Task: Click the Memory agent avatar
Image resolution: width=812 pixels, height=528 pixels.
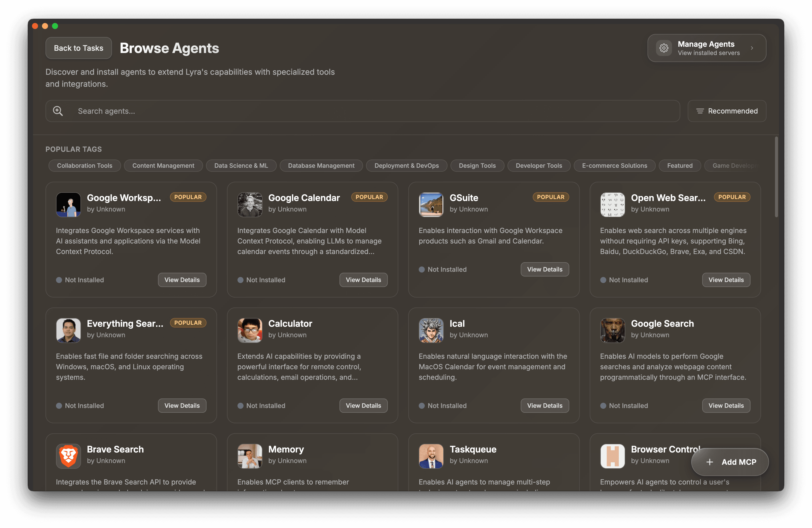Action: pos(250,456)
